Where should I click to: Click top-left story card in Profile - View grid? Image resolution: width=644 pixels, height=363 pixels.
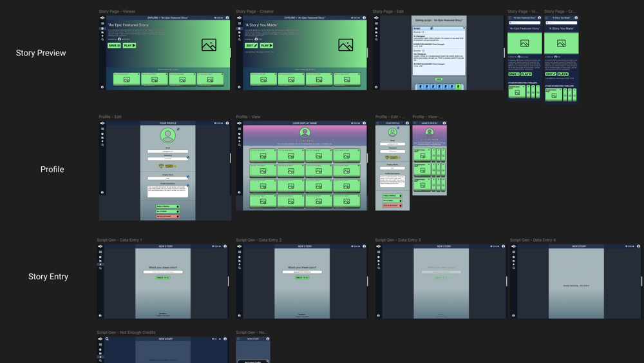click(x=263, y=155)
